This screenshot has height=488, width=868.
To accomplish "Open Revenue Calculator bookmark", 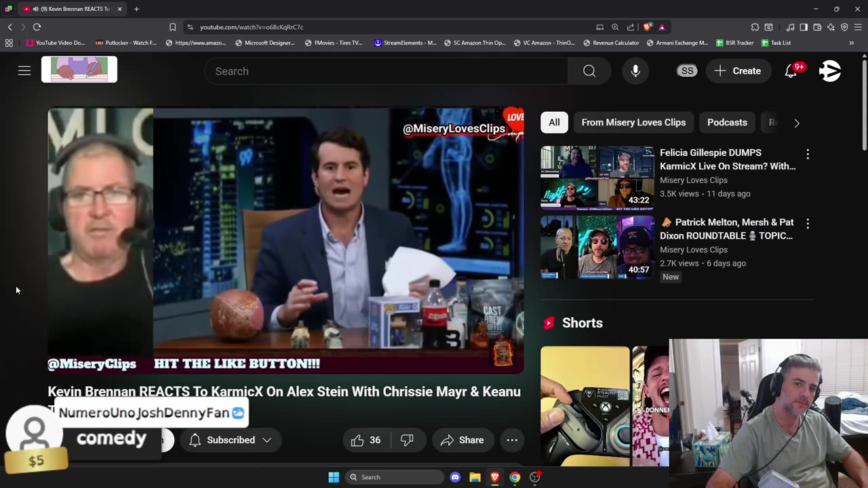I will [x=611, y=43].
